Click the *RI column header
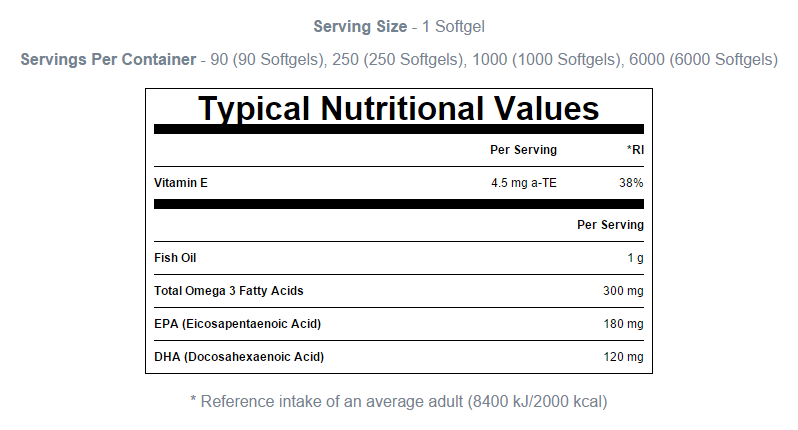This screenshot has width=798, height=430. tap(634, 150)
